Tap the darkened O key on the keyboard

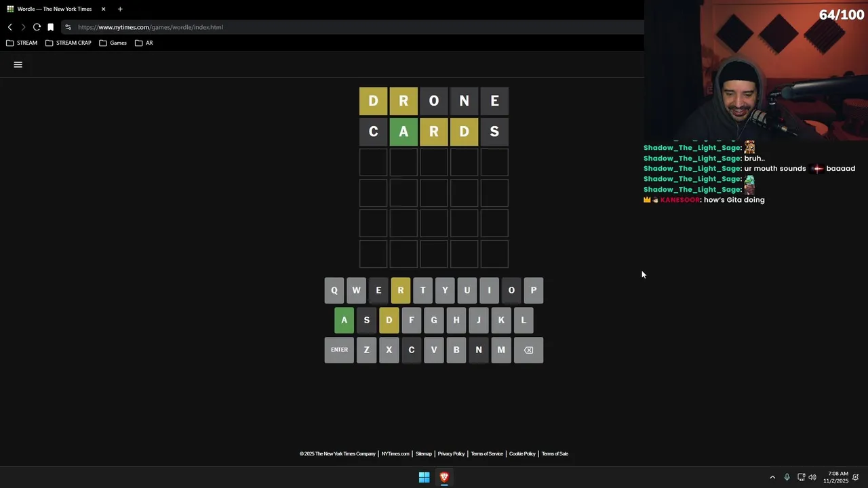511,290
